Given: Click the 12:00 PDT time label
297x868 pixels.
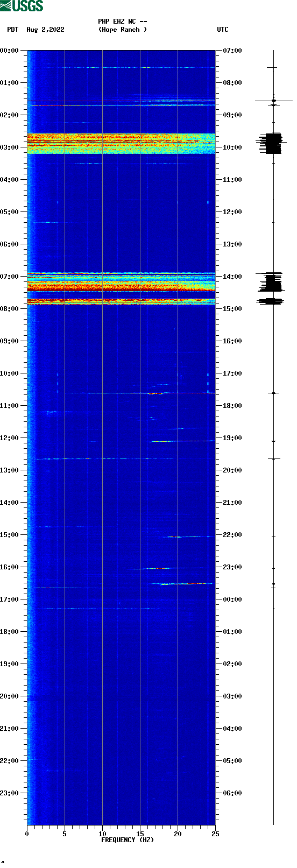Looking at the screenshot, I should (10, 438).
